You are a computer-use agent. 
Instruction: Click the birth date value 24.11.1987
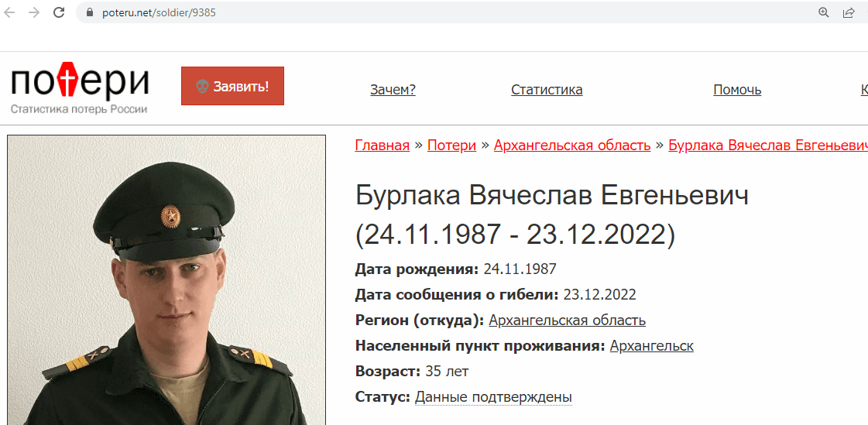point(520,269)
